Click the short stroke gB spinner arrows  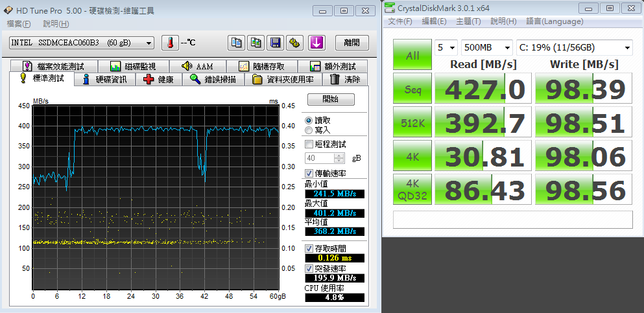339,158
